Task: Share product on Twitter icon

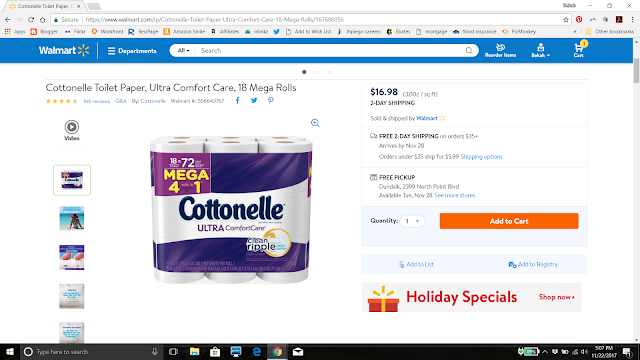Action: click(254, 100)
